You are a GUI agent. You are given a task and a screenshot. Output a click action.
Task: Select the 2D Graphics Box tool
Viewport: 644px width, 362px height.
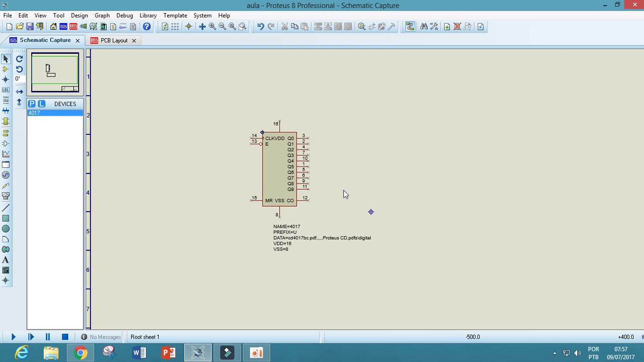pyautogui.click(x=6, y=218)
